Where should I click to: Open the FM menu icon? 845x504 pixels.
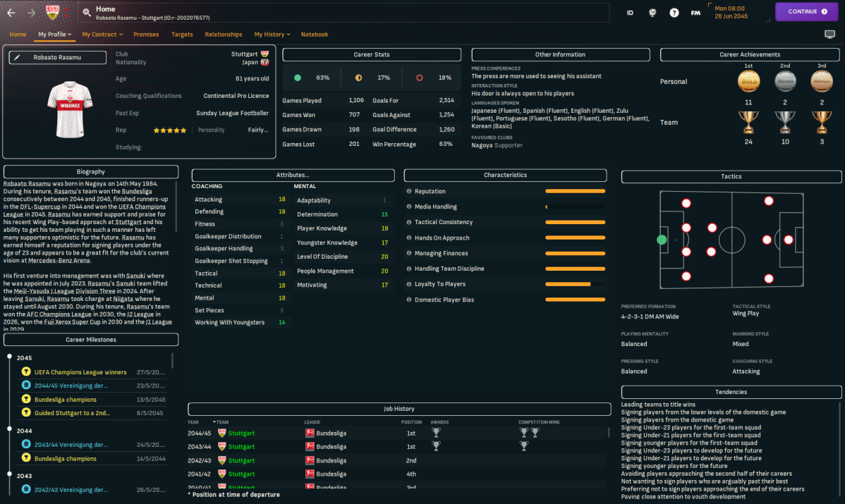[695, 13]
